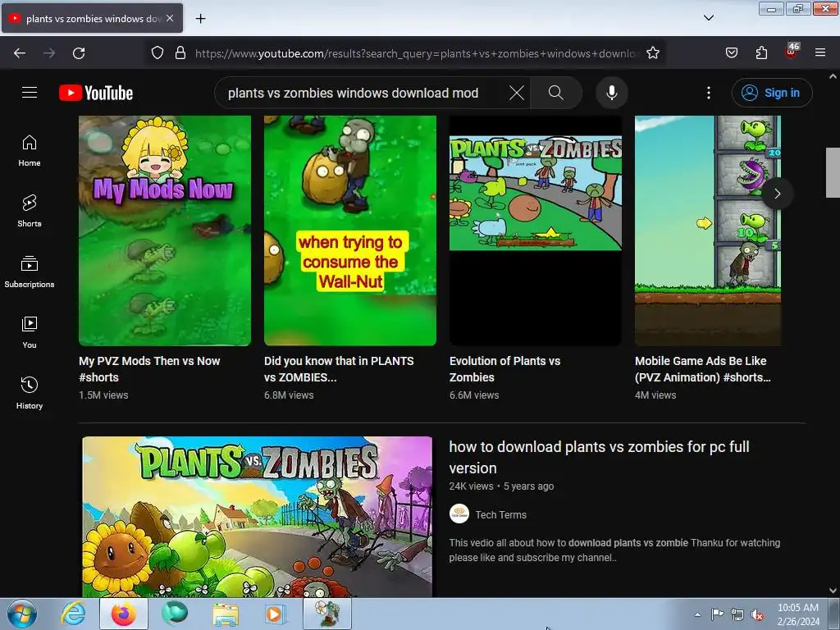Play Mobile Game Ads peashooter thumbnail

(x=708, y=231)
